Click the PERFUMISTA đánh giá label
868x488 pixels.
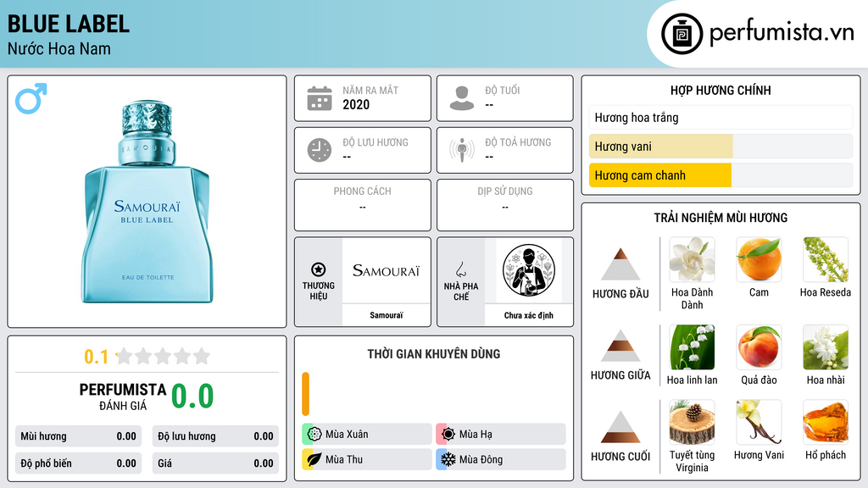122,396
